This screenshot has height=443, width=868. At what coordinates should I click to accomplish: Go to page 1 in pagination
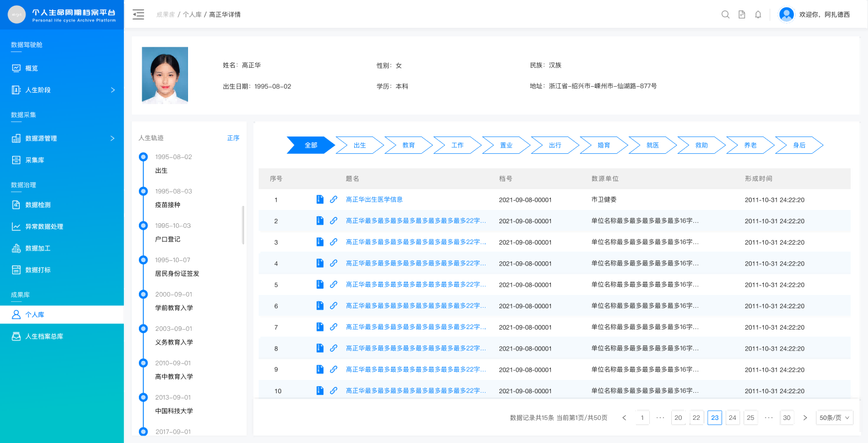point(642,418)
